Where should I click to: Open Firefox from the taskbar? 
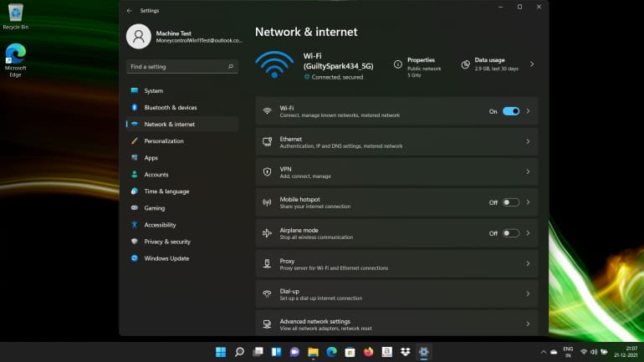[x=369, y=352]
